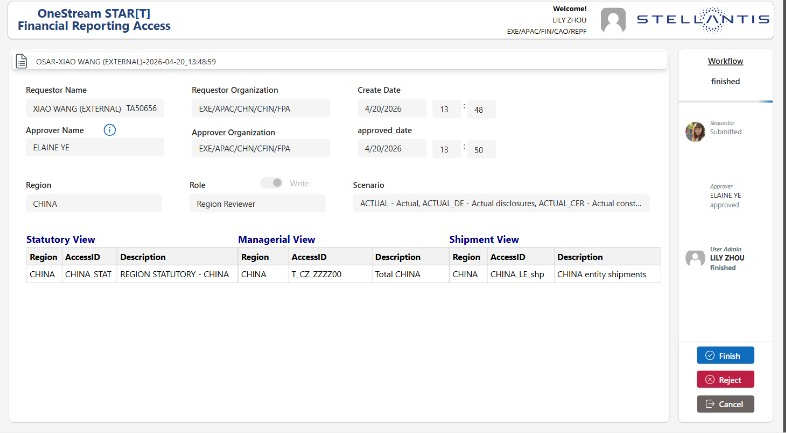
Task: Click the Requestor Name field
Action: tap(95, 108)
